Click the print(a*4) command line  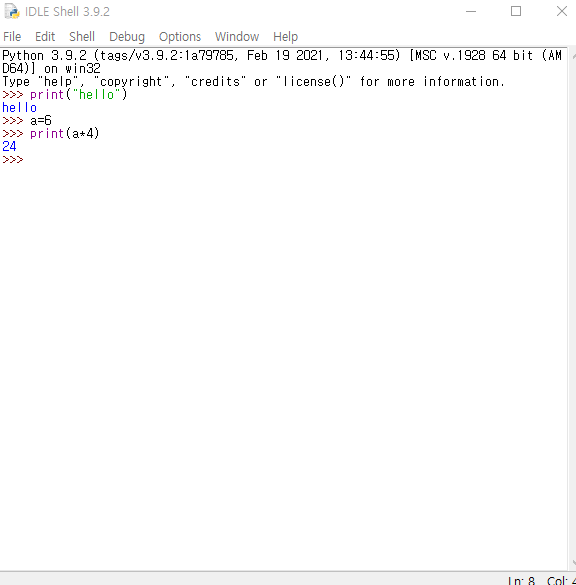tap(51, 134)
